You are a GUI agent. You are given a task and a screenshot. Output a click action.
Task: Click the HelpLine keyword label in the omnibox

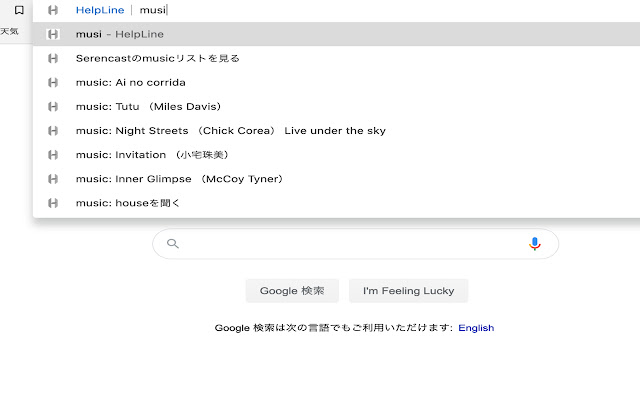click(x=100, y=10)
